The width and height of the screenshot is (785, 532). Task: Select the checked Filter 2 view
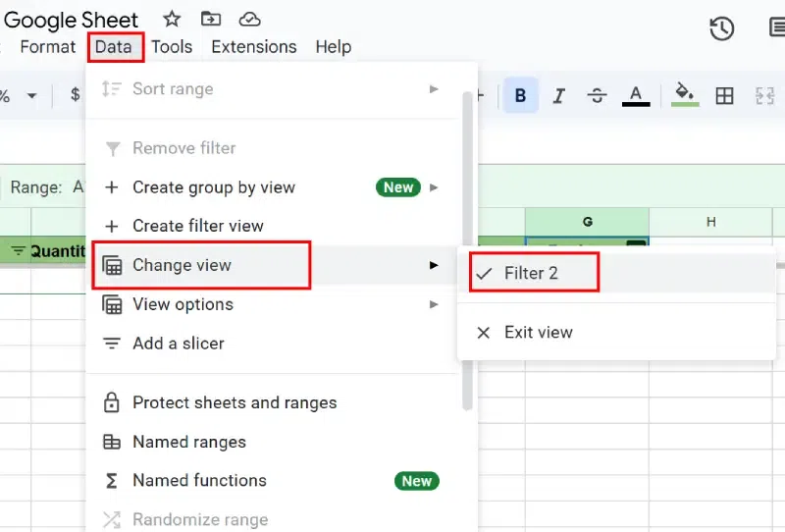[531, 273]
